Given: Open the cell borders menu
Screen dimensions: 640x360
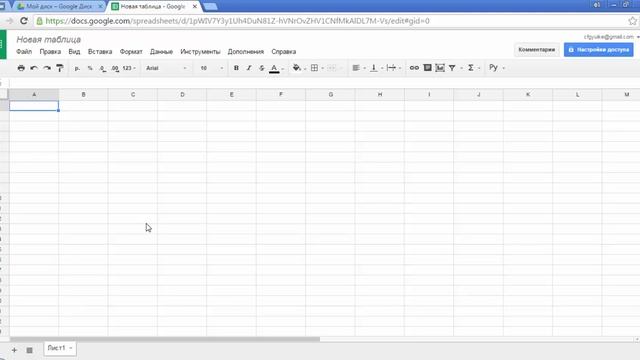Looking at the screenshot, I should point(314,68).
